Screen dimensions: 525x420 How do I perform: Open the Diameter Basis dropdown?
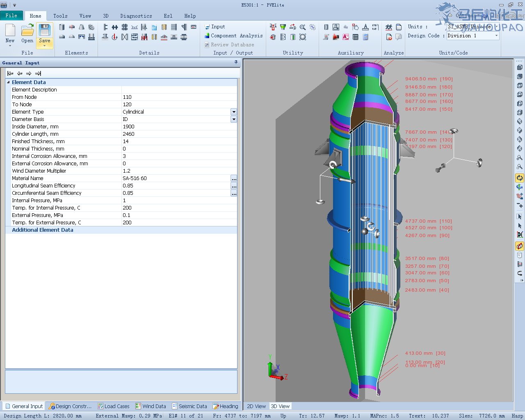234,119
